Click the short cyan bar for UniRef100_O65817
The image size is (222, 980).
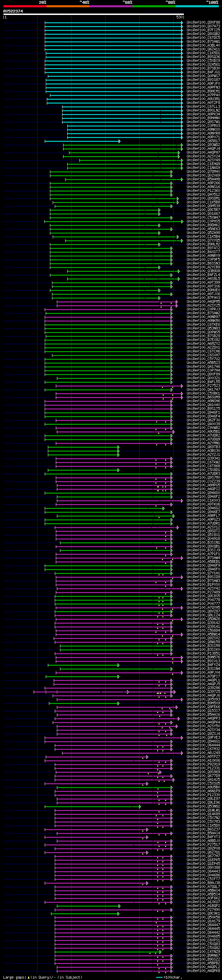(x=83, y=141)
